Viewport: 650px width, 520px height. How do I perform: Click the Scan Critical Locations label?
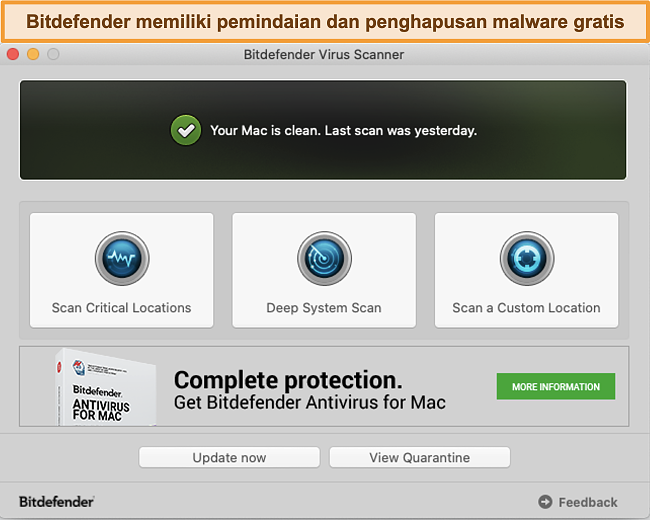(121, 308)
